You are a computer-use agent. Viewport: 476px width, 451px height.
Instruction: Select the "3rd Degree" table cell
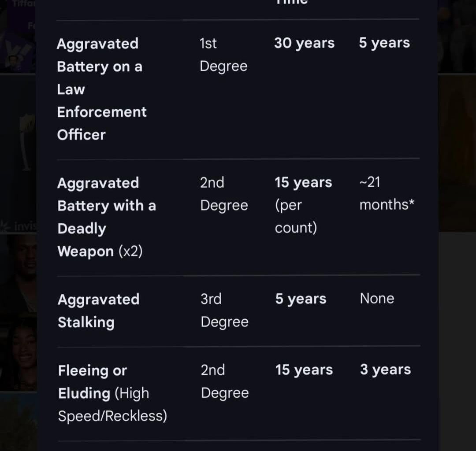224,310
